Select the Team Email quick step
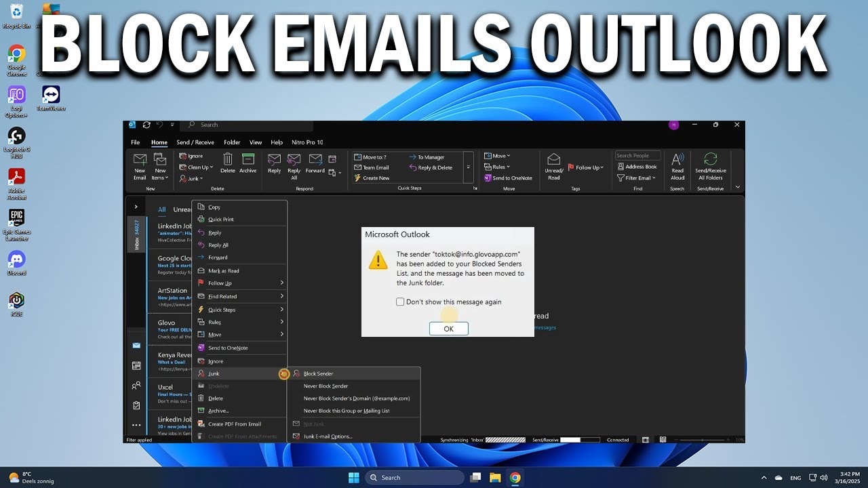868x488 pixels. pyautogui.click(x=371, y=167)
